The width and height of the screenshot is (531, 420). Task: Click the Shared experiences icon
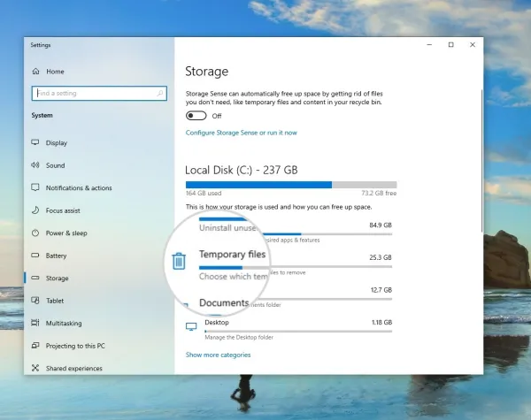(x=35, y=368)
